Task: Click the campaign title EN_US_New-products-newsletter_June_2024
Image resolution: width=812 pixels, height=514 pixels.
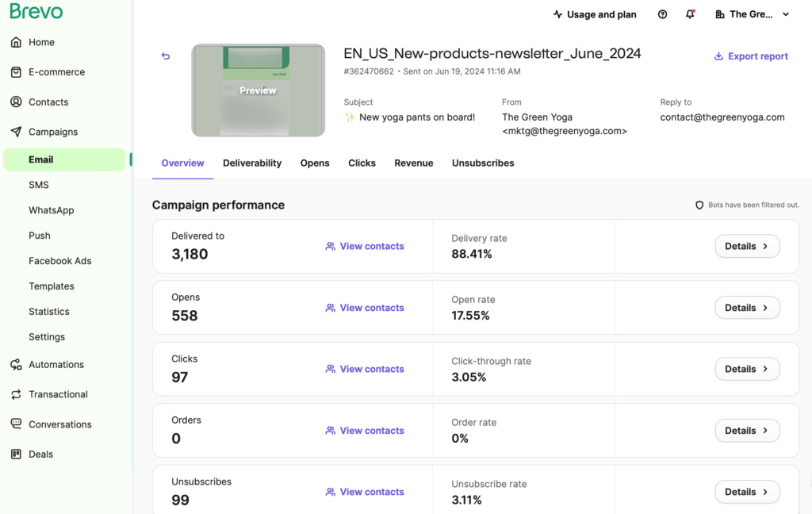Action: [492, 53]
